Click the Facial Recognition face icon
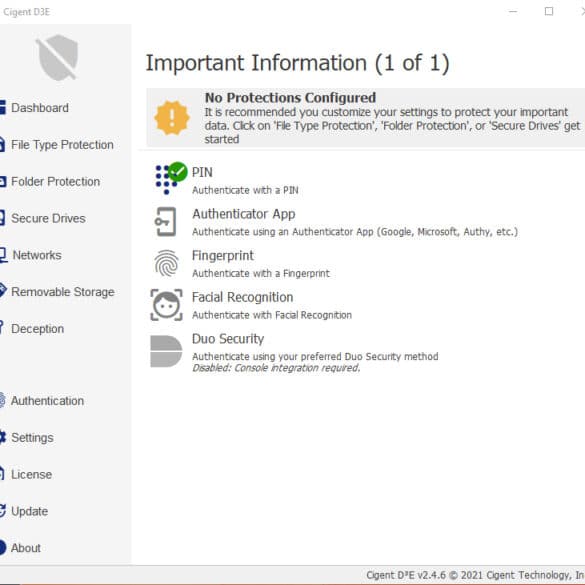Viewport: 585px width, 585px height. click(x=166, y=305)
